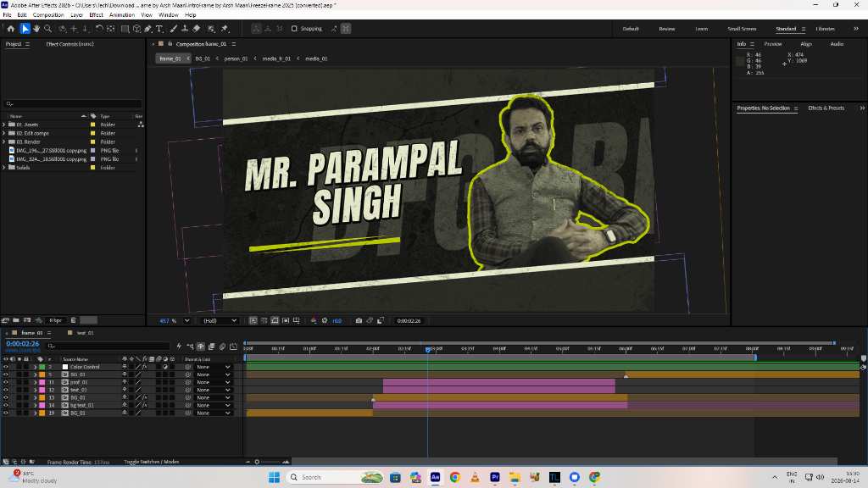
Task: Toggle visibility of prof_01 layer
Action: [6, 382]
